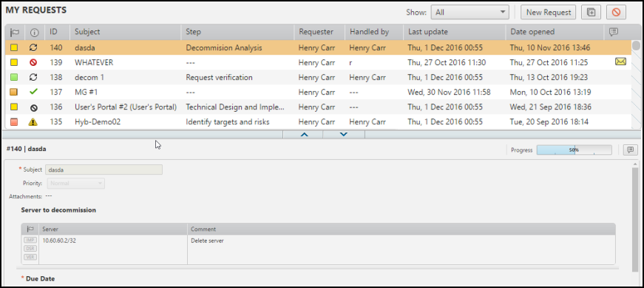
Task: Click the duplicate request icon button
Action: point(591,13)
